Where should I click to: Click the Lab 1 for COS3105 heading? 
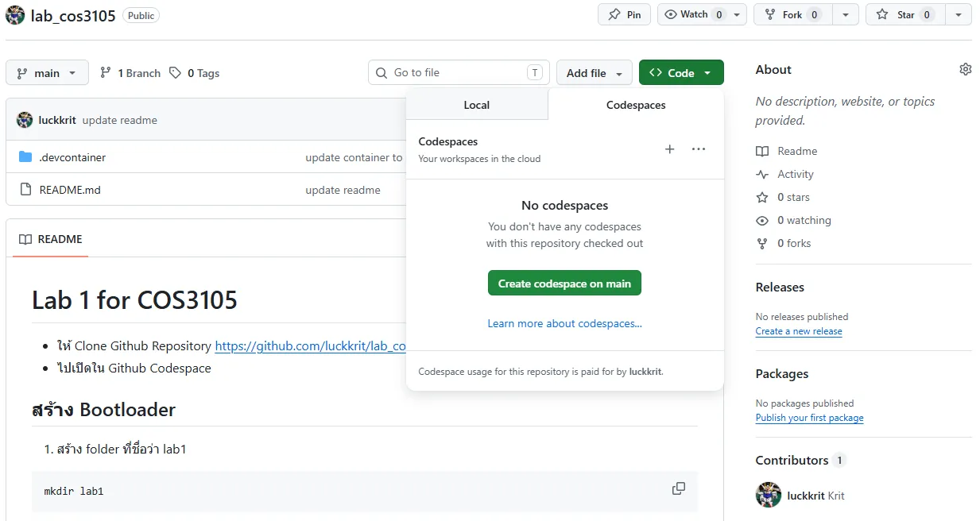[x=134, y=299]
